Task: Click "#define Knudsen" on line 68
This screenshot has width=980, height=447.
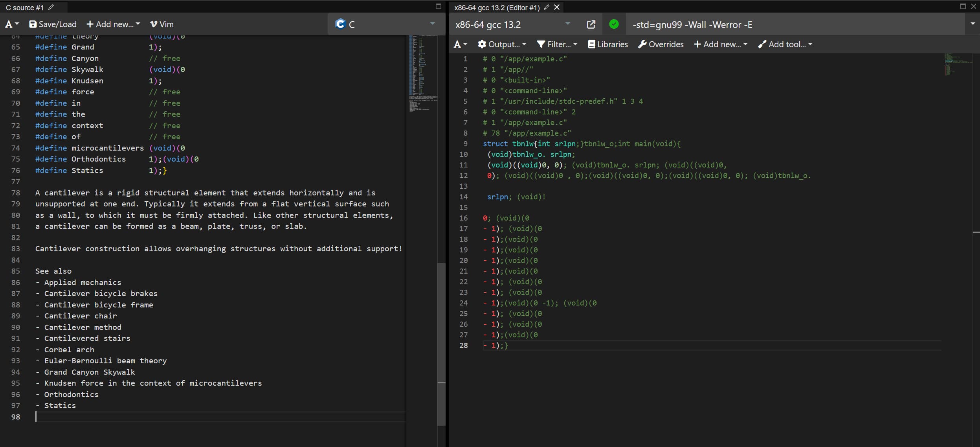Action: [x=69, y=81]
